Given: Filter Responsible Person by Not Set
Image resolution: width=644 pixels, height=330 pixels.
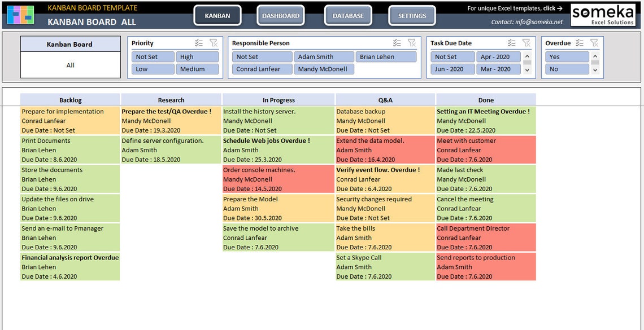Looking at the screenshot, I should 262,57.
